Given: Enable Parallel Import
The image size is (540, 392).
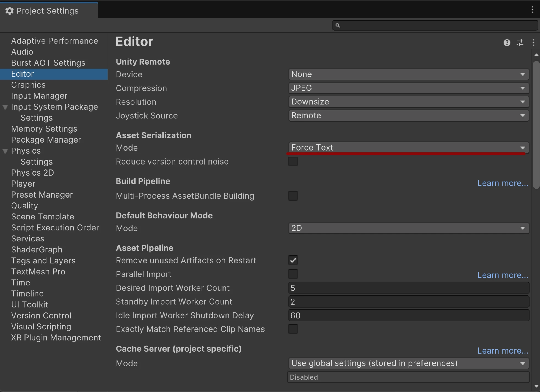Looking at the screenshot, I should click(x=293, y=274).
